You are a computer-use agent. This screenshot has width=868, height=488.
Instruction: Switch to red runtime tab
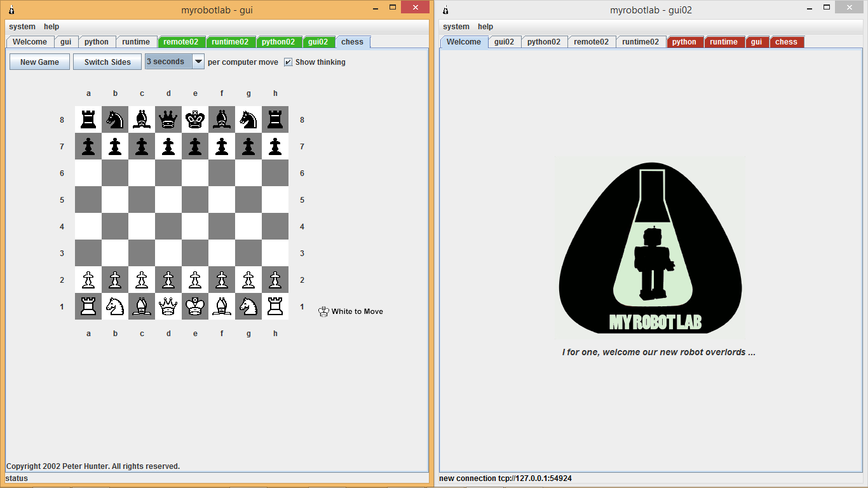pos(724,42)
